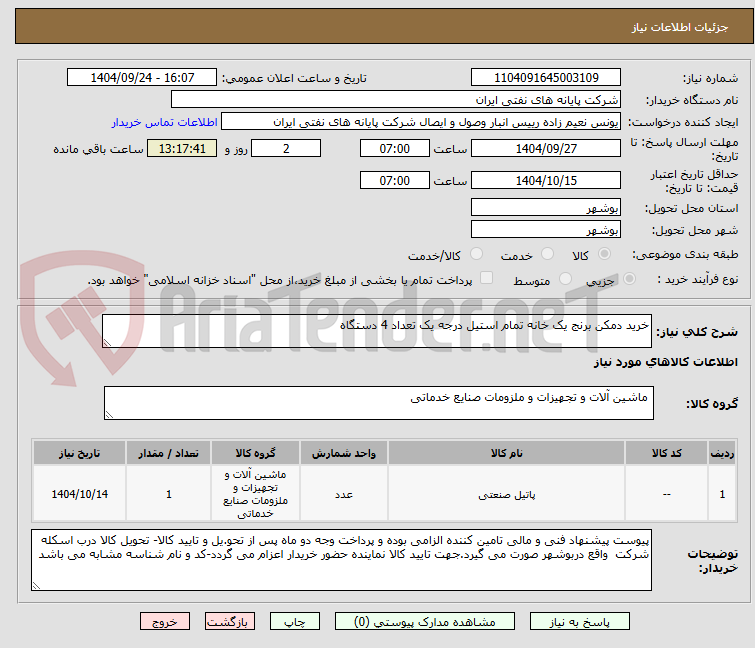The image size is (755, 648).
Task: Click the announcement date field 1404/09/24 - 16:07
Action: [x=142, y=78]
